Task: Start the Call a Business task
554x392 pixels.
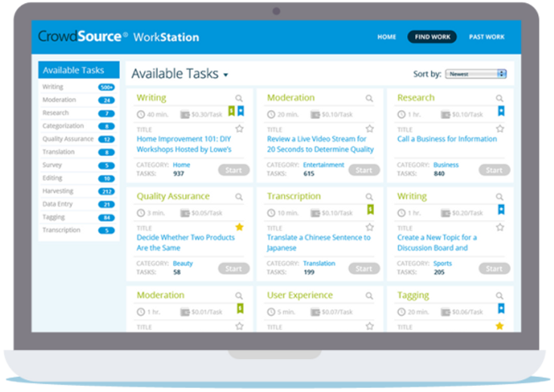Action: coord(494,170)
